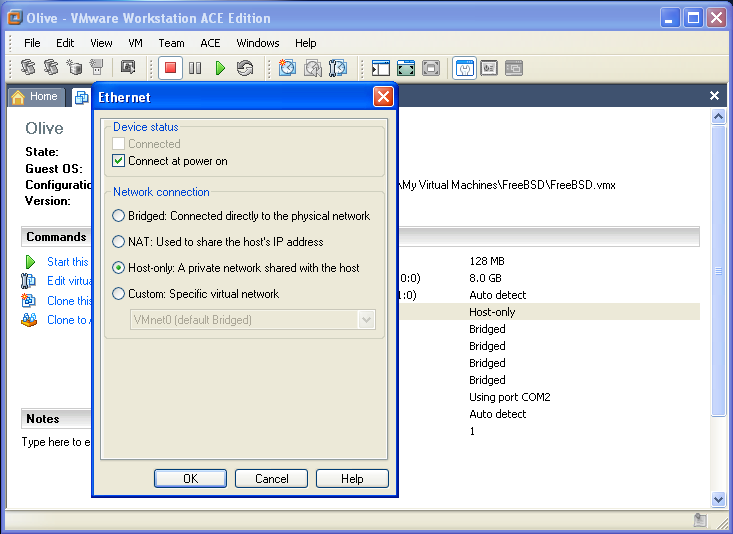Click the wrench icon beside Edit virtual machine

[x=29, y=281]
